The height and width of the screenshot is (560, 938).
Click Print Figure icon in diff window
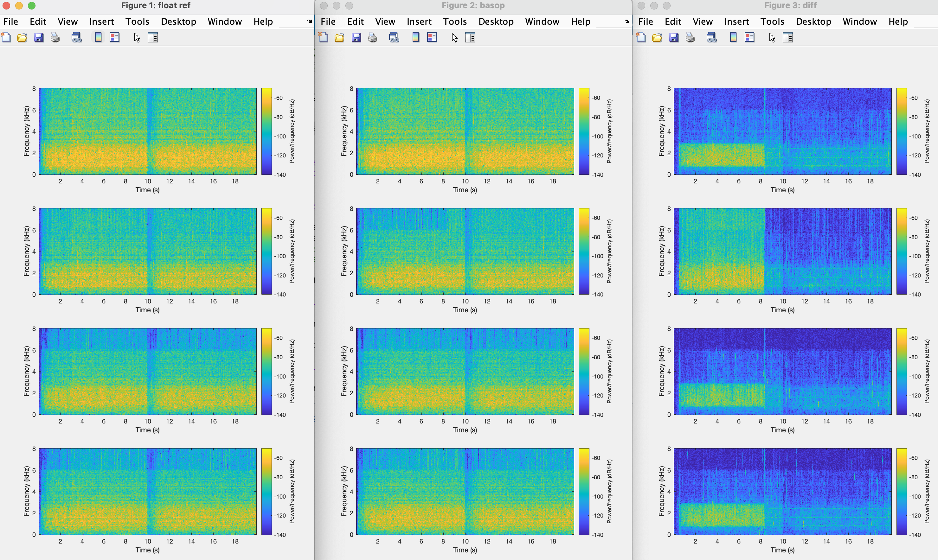click(x=690, y=37)
